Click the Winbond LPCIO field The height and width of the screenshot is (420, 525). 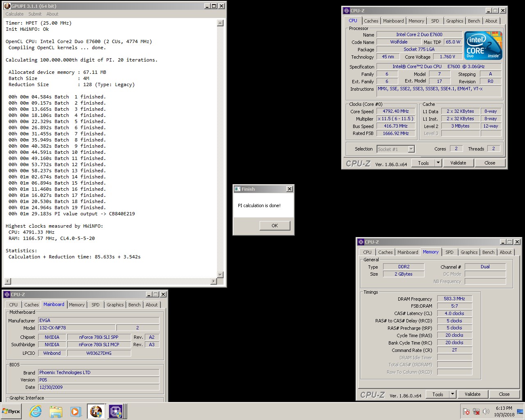52,353
